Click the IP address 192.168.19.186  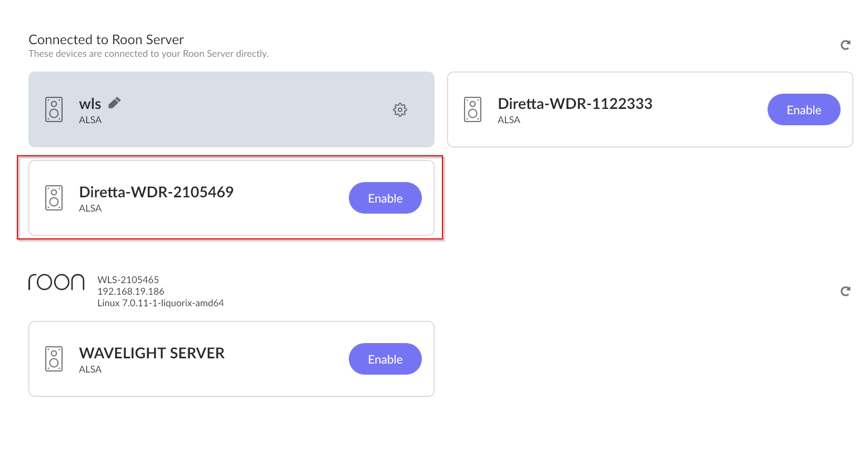[x=131, y=292]
